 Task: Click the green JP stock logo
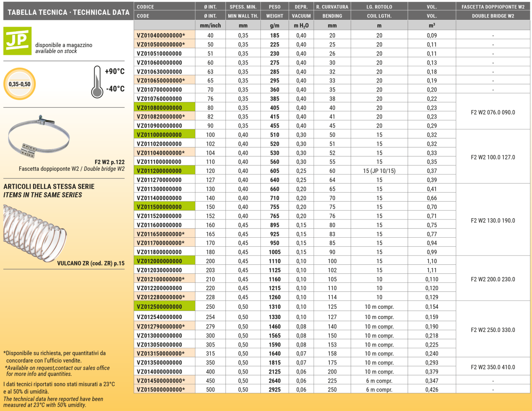(x=17, y=41)
